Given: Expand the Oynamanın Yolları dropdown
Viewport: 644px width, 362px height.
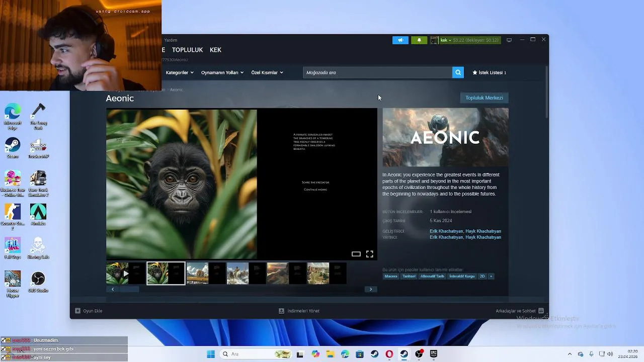Looking at the screenshot, I should click(x=222, y=72).
